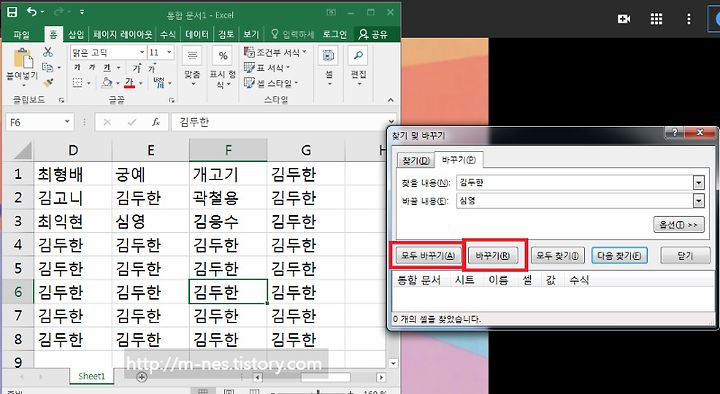The height and width of the screenshot is (394, 720).
Task: Open the font name dropdown (맑은 고딕)
Action: 142,52
